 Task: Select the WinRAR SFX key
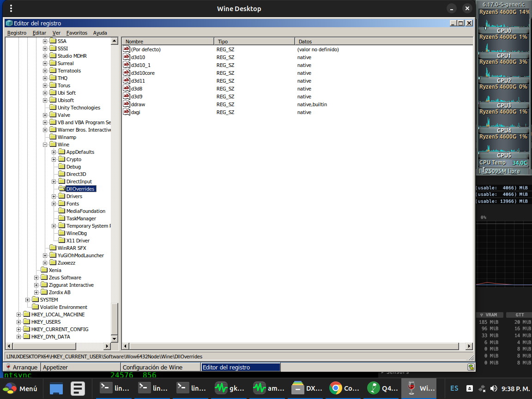72,248
